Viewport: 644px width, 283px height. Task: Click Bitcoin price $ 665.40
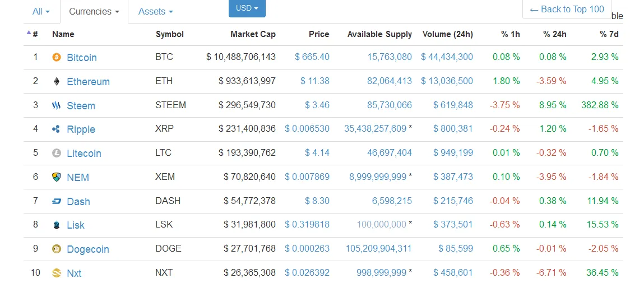click(312, 57)
